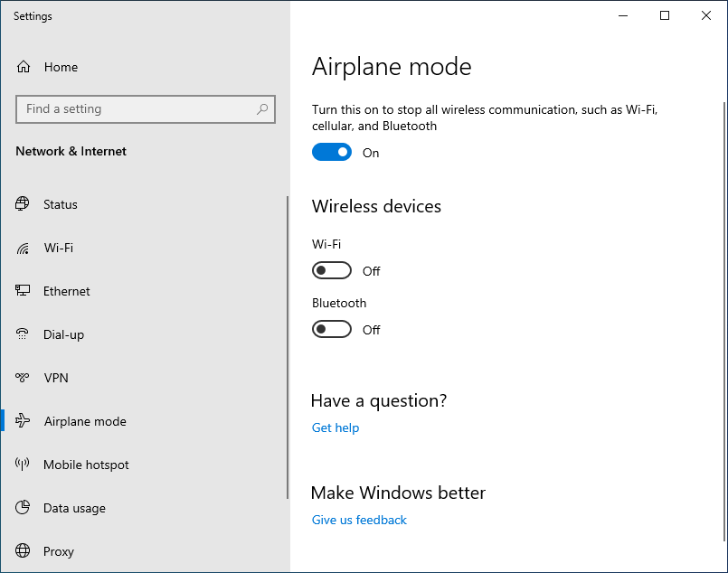This screenshot has width=728, height=573.
Task: Switch on the Bluetooth toggle
Action: tap(332, 329)
